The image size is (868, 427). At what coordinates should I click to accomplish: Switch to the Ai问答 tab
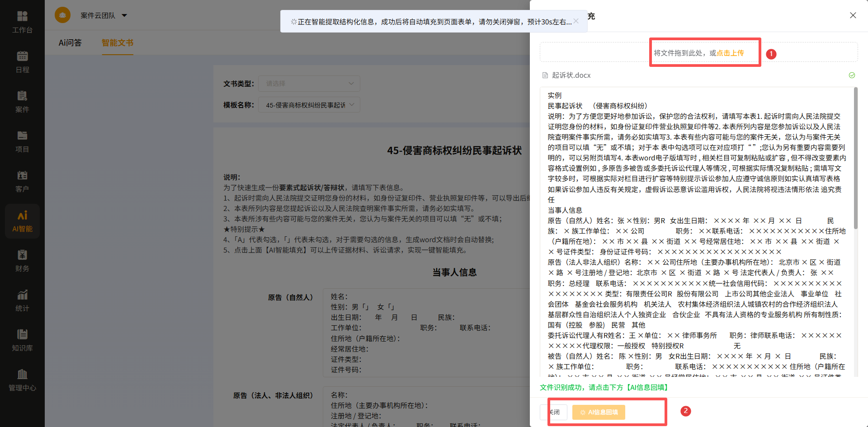(70, 42)
